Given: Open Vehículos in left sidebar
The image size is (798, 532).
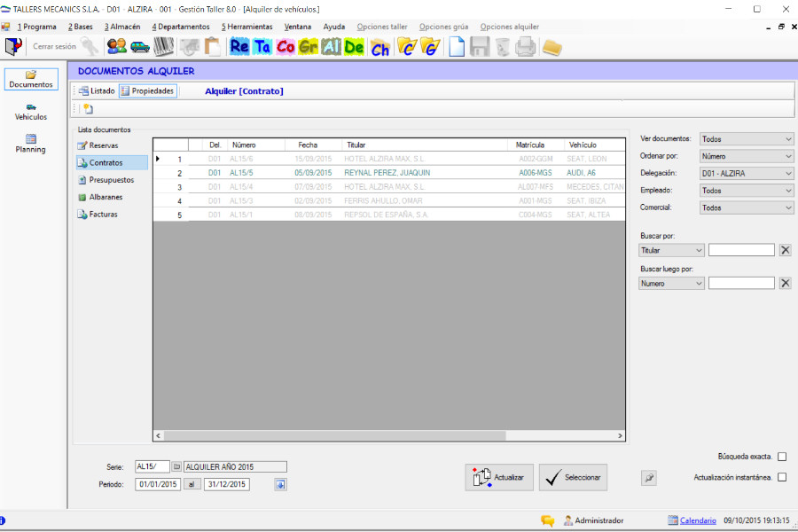Looking at the screenshot, I should pyautogui.click(x=31, y=112).
